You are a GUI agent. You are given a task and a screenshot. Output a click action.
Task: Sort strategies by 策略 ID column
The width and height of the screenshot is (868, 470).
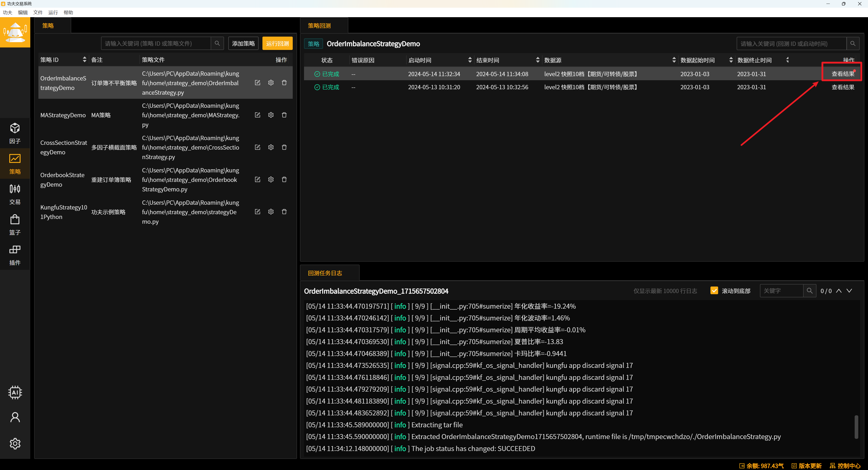point(84,60)
